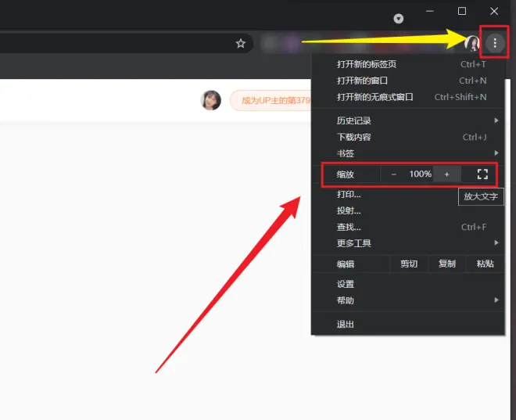516x420 pixels.
Task: Click the browser profile avatar in the toolbar
Action: 472,43
